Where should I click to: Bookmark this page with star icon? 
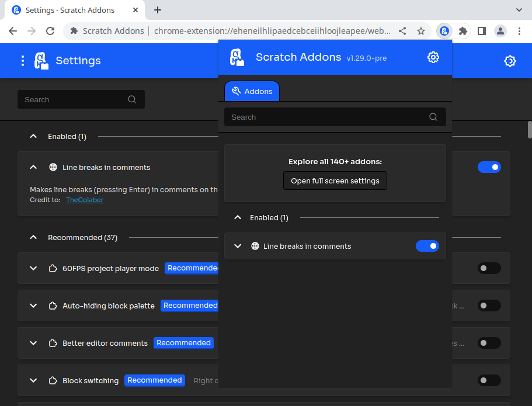coord(420,31)
